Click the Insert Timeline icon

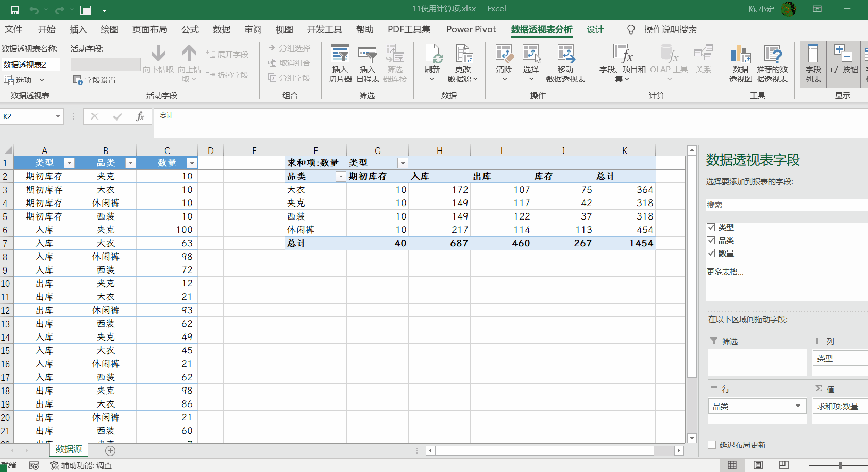point(368,55)
